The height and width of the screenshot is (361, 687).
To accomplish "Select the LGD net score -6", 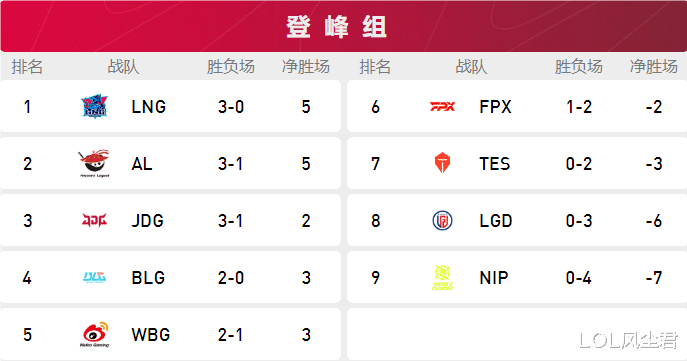I will (x=654, y=221).
